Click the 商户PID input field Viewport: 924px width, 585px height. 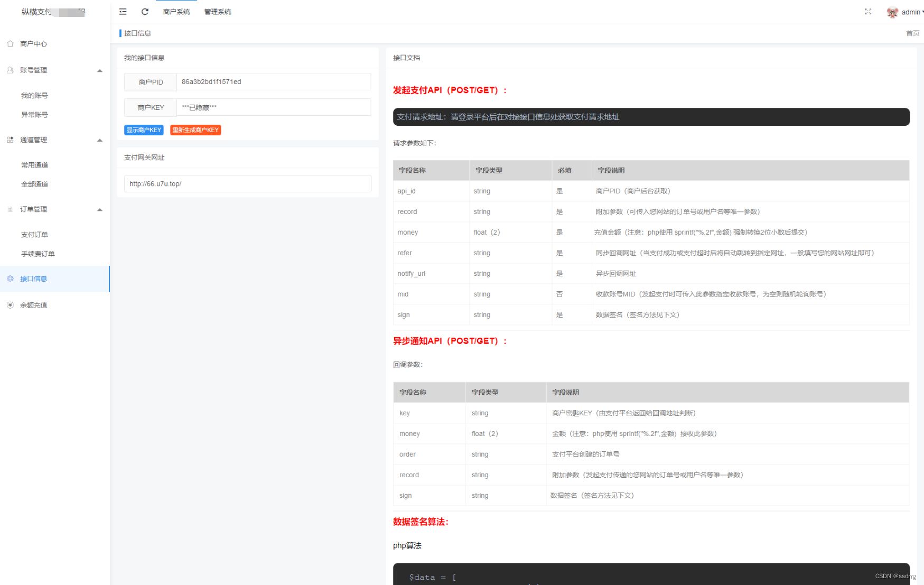pyautogui.click(x=273, y=82)
